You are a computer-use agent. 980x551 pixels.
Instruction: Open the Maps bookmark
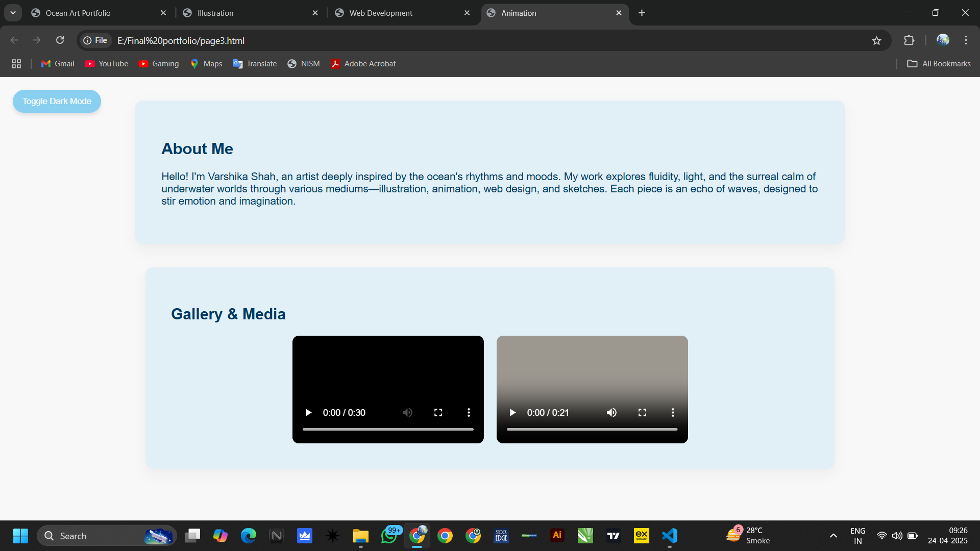[x=206, y=64]
